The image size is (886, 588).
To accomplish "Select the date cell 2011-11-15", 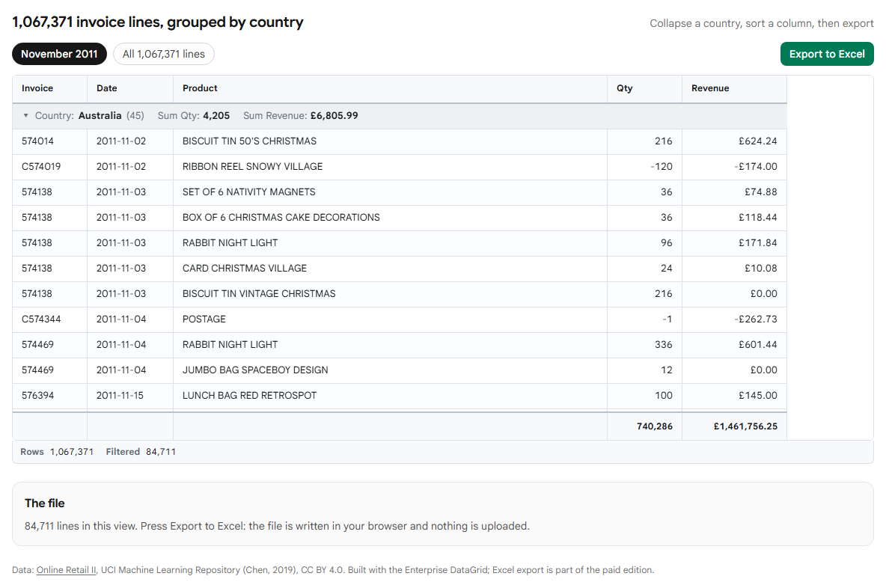I will [x=130, y=396].
